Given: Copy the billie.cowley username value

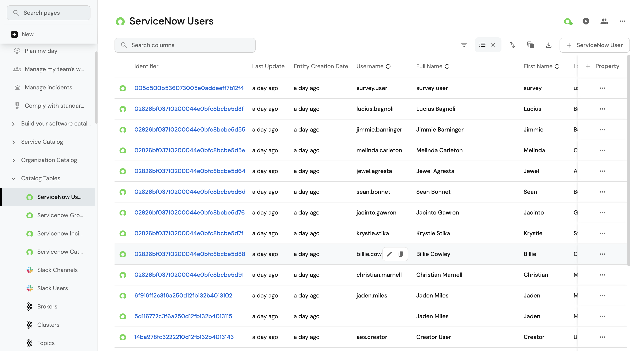Looking at the screenshot, I should coord(401,254).
